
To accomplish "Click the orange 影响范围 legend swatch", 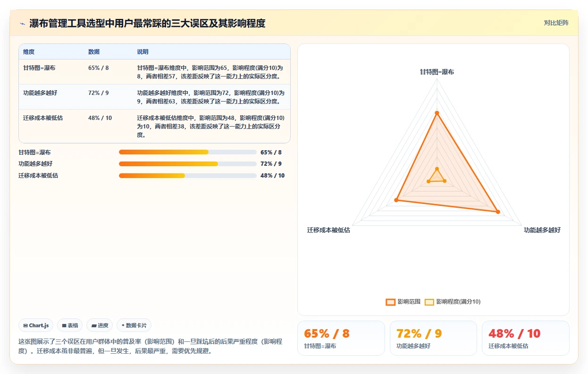I will click(x=391, y=302).
